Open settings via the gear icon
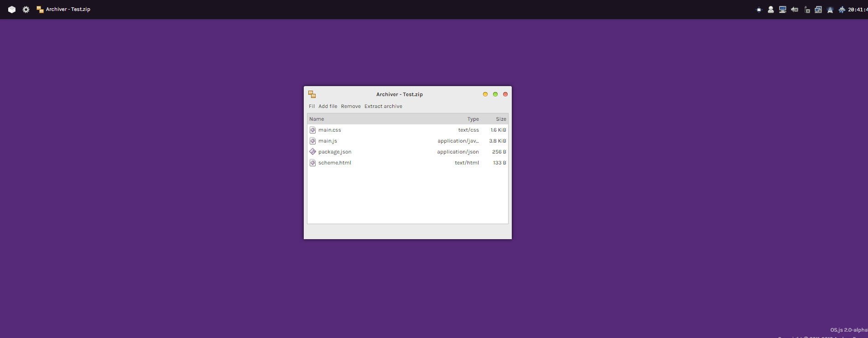Screen dimensions: 868x338 [26, 10]
